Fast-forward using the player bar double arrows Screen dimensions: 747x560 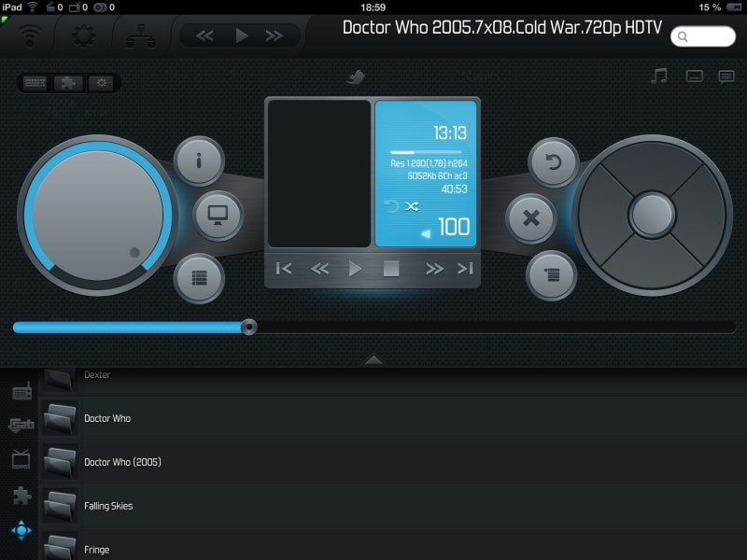[x=434, y=269]
